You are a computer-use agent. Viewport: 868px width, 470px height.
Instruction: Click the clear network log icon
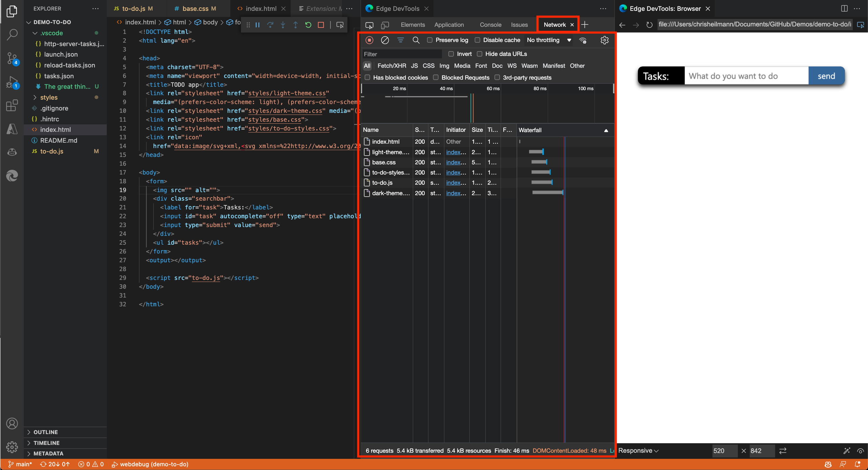385,40
